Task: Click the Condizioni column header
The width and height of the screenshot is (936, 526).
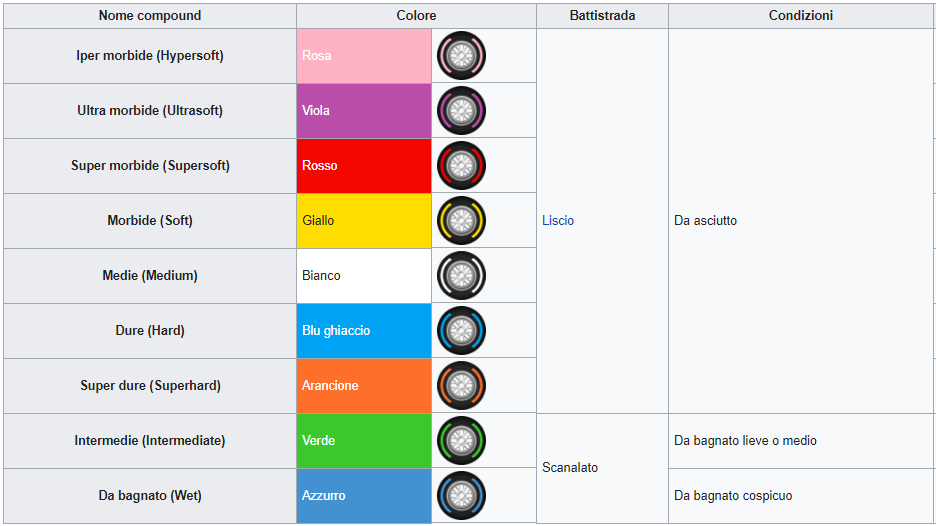Action: (801, 16)
